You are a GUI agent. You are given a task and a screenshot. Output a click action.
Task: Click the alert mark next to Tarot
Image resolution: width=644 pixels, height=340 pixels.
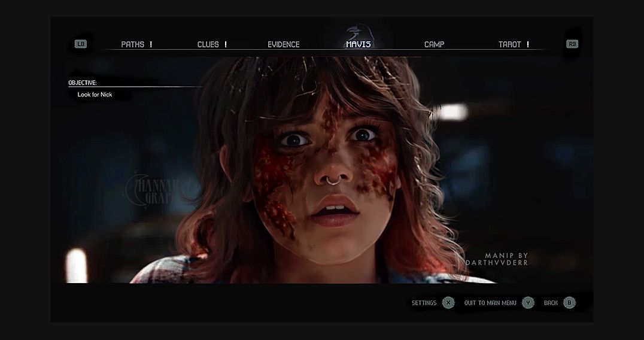click(528, 44)
